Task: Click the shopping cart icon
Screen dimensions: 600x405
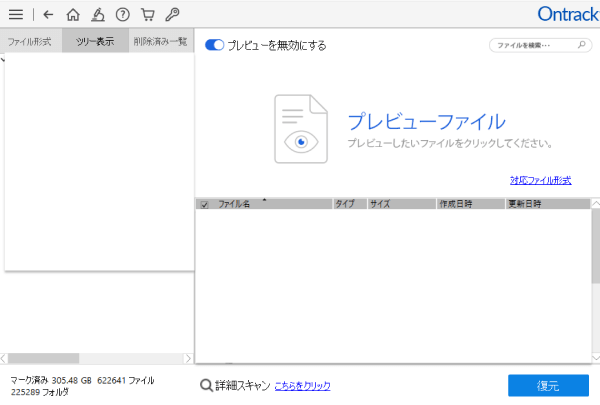Action: coord(147,15)
